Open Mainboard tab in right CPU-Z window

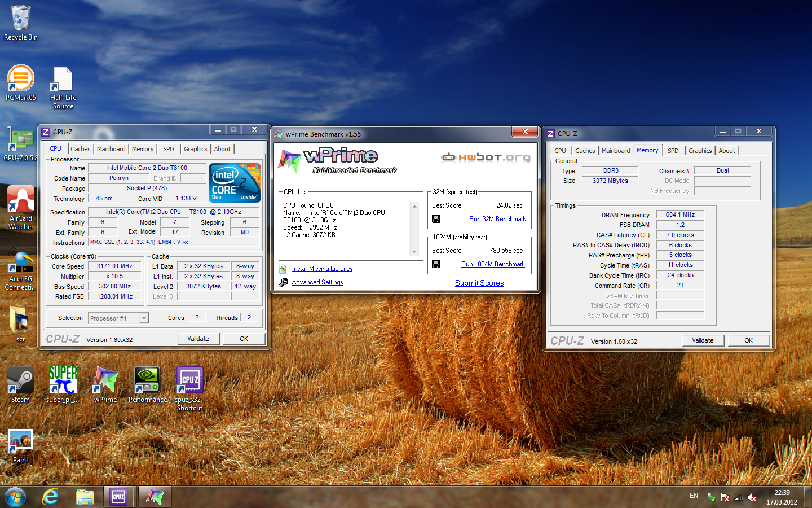tap(616, 151)
